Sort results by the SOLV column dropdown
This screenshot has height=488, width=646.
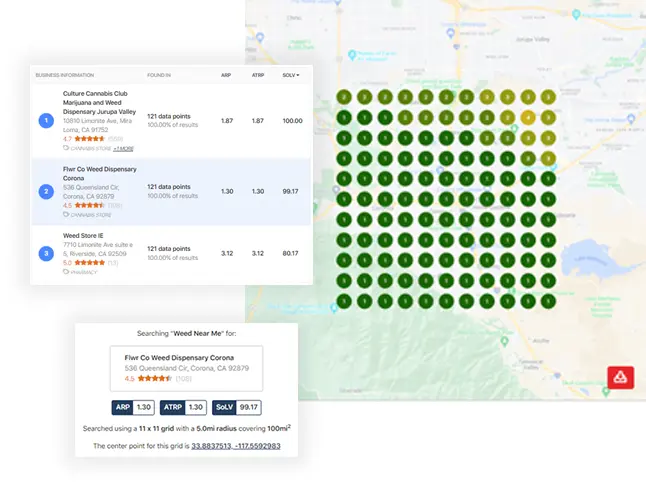291,75
